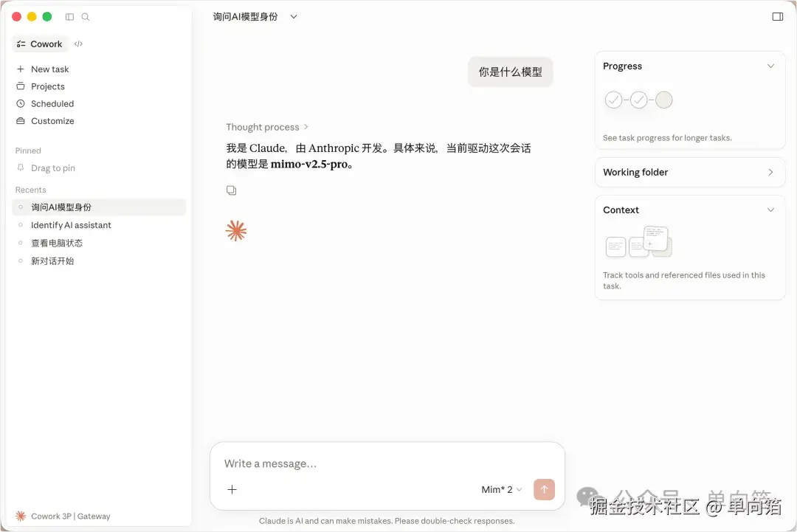Click the Context files illustration
This screenshot has height=532, width=797.
click(639, 242)
